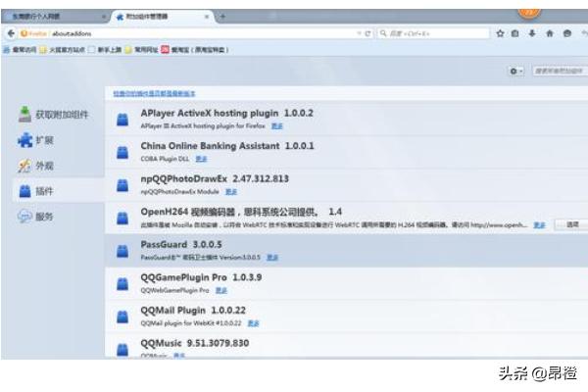This screenshot has height=392, width=588.
Task: Click the PassGuard plugin brick icon
Action: pyautogui.click(x=122, y=251)
